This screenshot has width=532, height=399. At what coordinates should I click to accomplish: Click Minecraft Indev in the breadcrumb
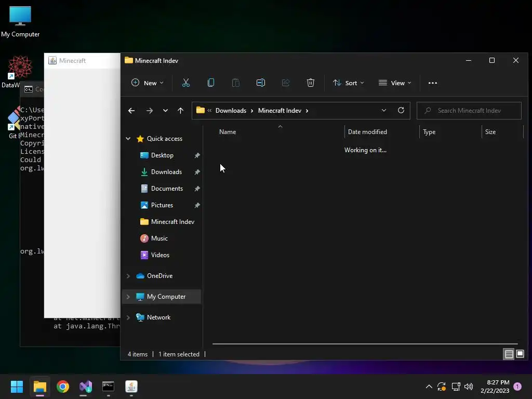280,111
